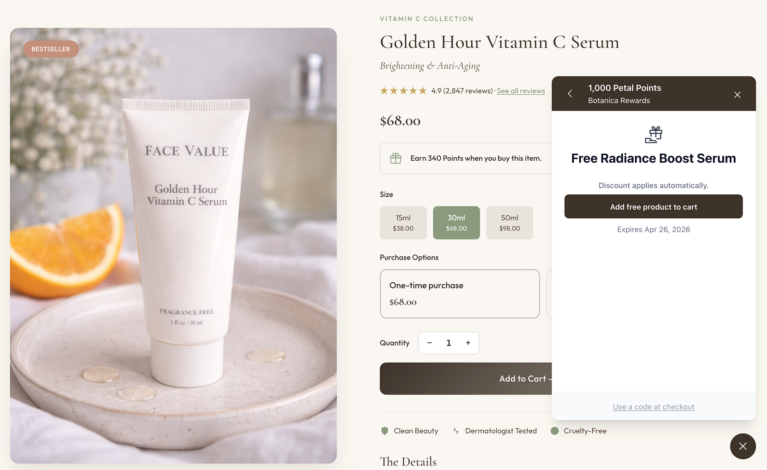The image size is (767, 470).
Task: Decrease quantity with the minus button
Action: point(429,343)
